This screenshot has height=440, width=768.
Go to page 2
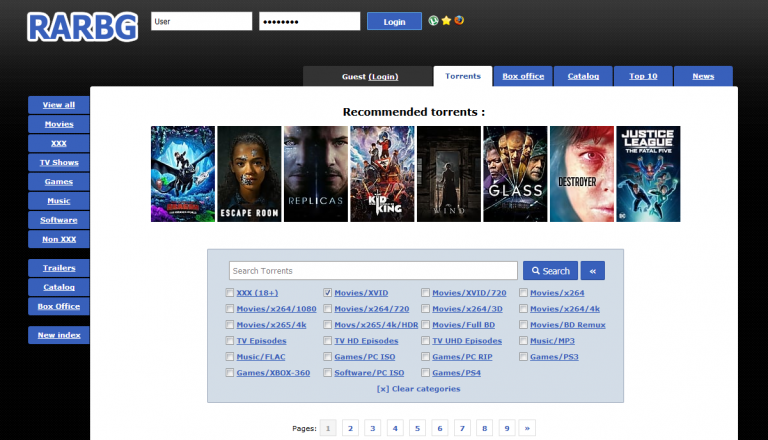pos(350,428)
